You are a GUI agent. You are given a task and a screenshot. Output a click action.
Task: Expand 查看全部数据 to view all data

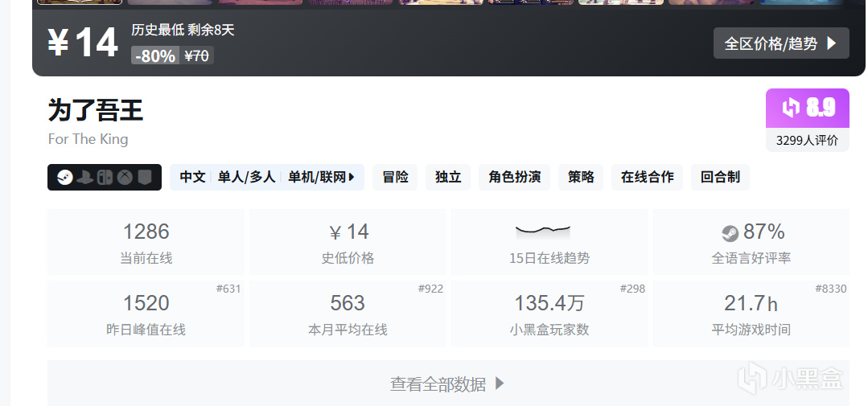click(448, 383)
